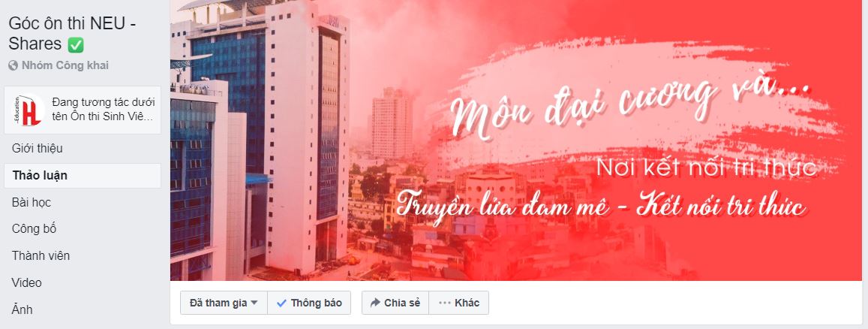Click the globe icon beside Nhóm Công khai
Viewport: 868px width, 329px height.
(x=14, y=65)
